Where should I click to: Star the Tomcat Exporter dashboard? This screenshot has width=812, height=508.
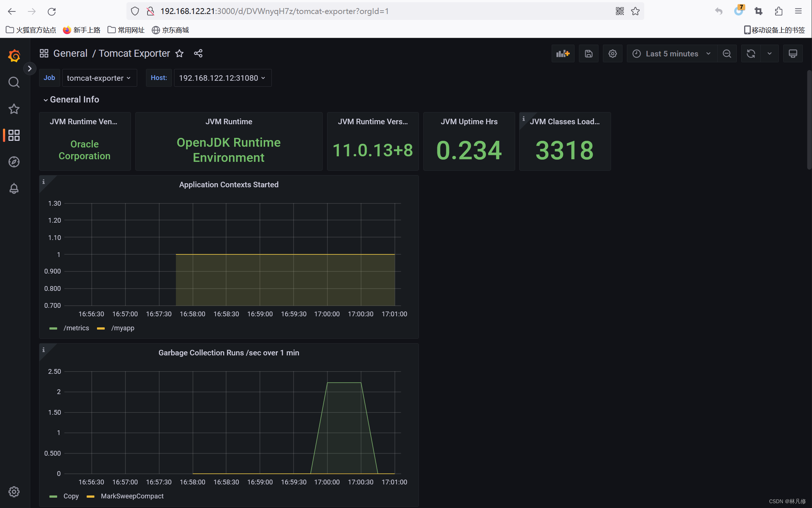pos(179,53)
